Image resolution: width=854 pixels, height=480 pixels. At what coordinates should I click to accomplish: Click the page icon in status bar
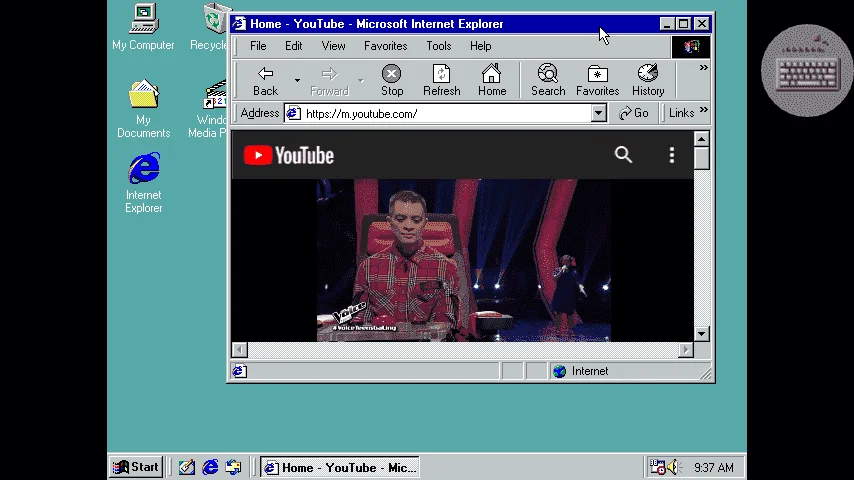tap(240, 371)
